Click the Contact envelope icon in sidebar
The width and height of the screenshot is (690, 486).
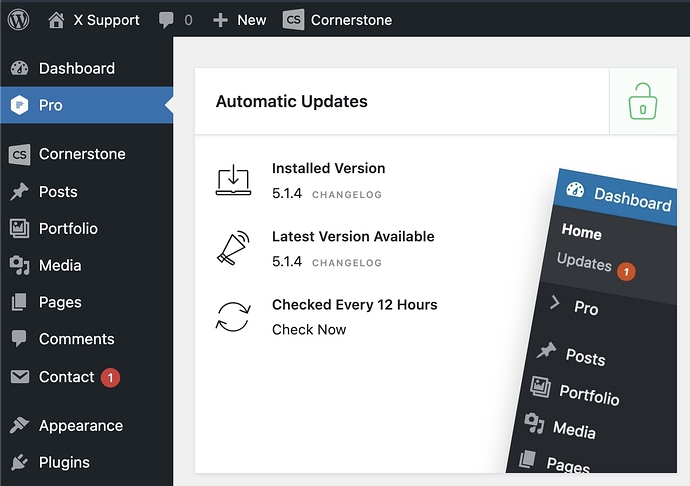tap(20, 377)
